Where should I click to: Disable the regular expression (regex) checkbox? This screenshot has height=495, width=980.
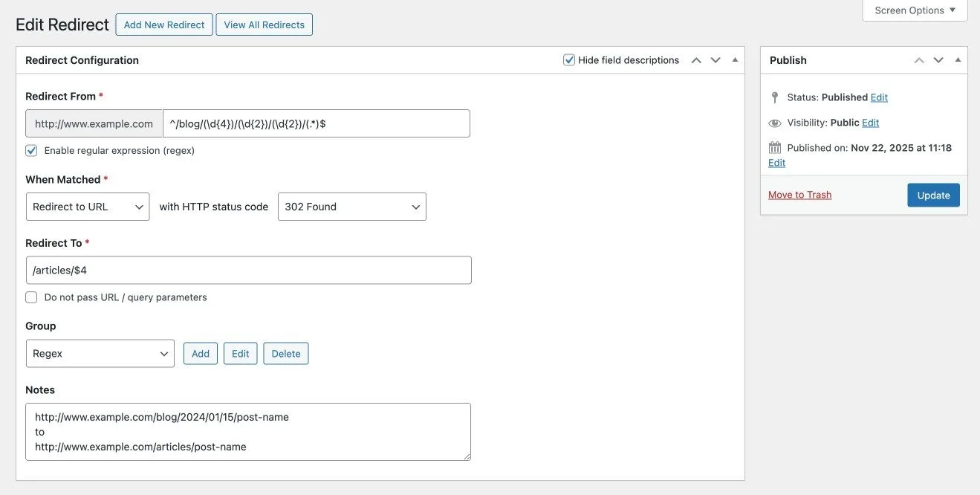[31, 151]
